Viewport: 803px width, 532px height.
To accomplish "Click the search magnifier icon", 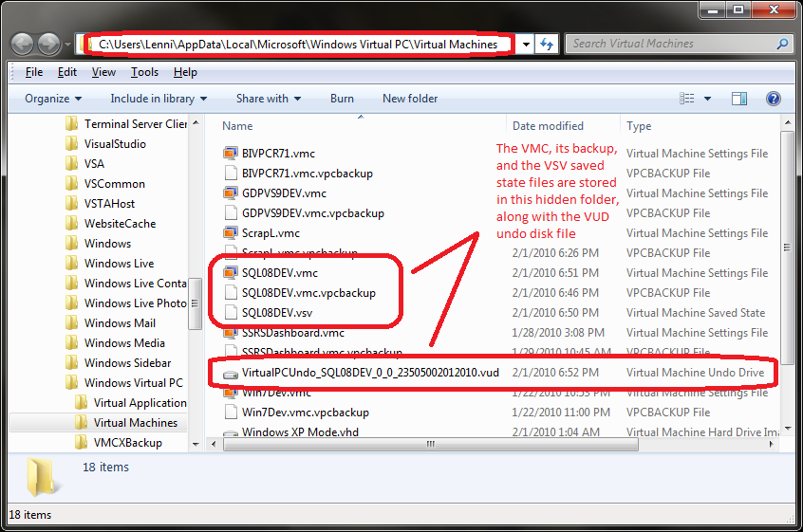I will (x=782, y=44).
